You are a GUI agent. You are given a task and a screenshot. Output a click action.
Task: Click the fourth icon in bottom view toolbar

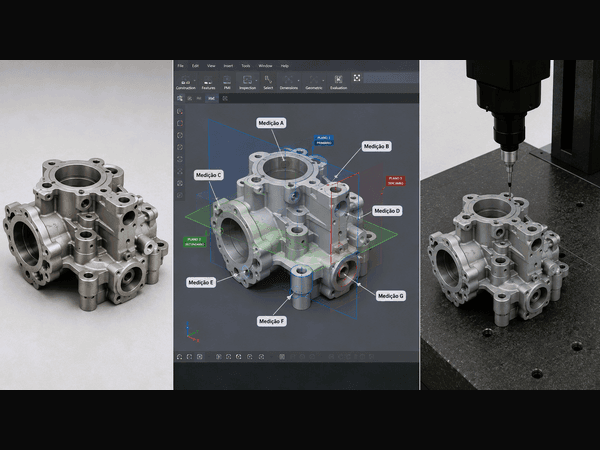pyautogui.click(x=218, y=357)
